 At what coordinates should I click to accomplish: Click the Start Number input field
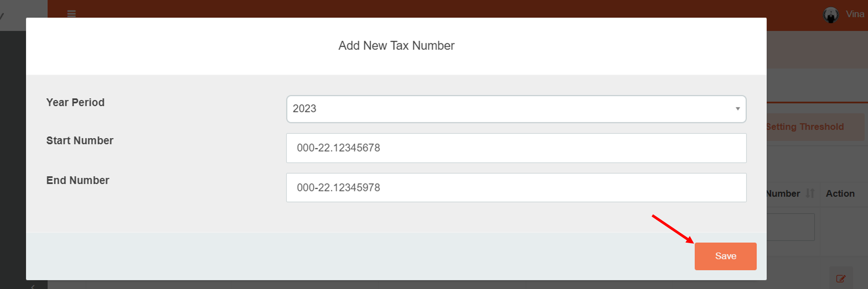point(516,148)
